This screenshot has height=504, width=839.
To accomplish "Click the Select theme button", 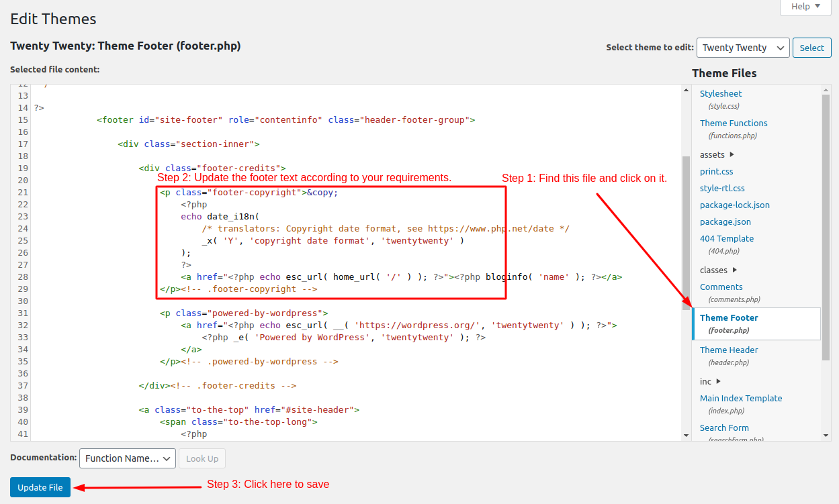I will tap(811, 48).
